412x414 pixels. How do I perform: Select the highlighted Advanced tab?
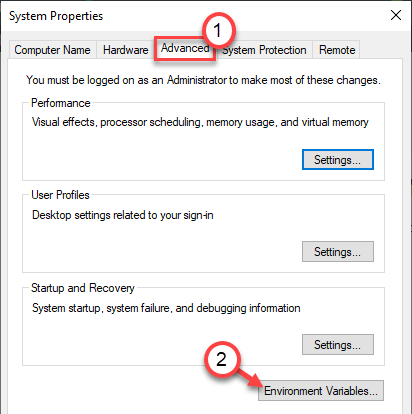point(185,49)
